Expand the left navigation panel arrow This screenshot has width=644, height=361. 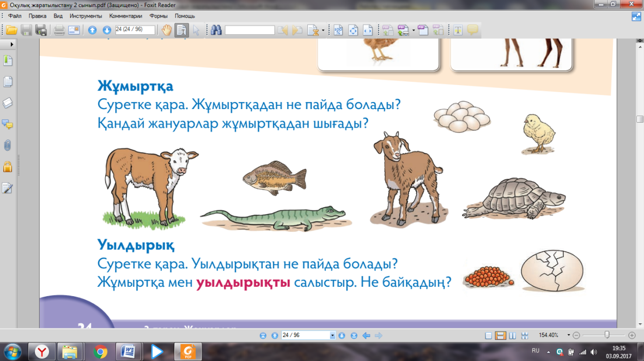11,44
